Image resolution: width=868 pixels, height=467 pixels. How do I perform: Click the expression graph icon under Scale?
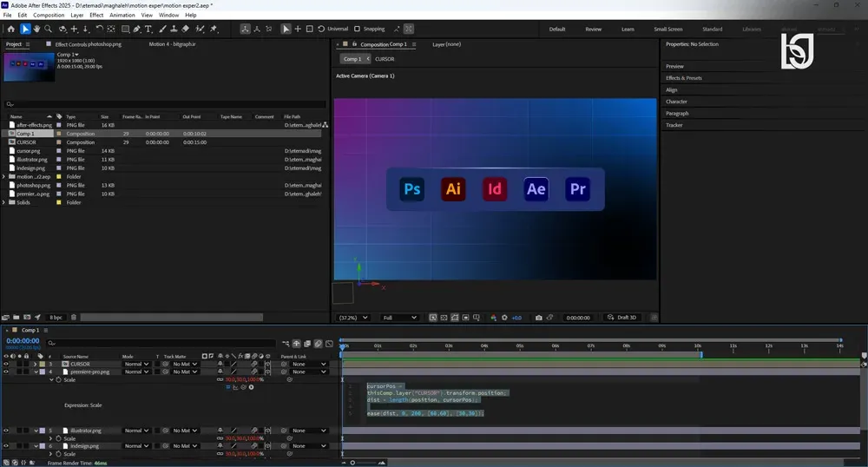(x=236, y=387)
